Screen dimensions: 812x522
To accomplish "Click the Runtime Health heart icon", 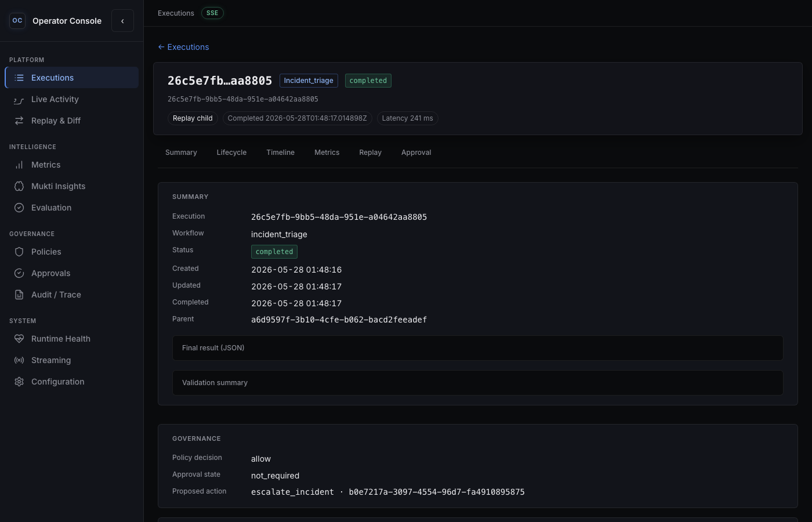I will 19,339.
